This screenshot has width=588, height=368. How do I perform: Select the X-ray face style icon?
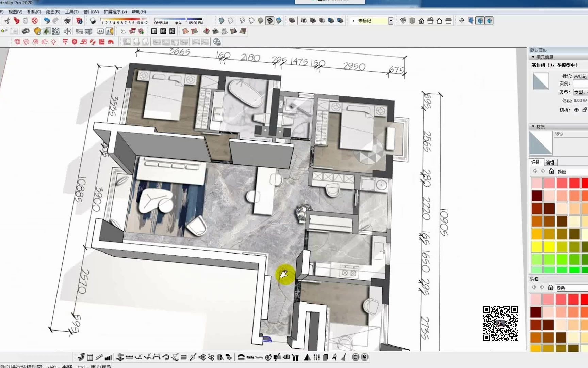222,21
